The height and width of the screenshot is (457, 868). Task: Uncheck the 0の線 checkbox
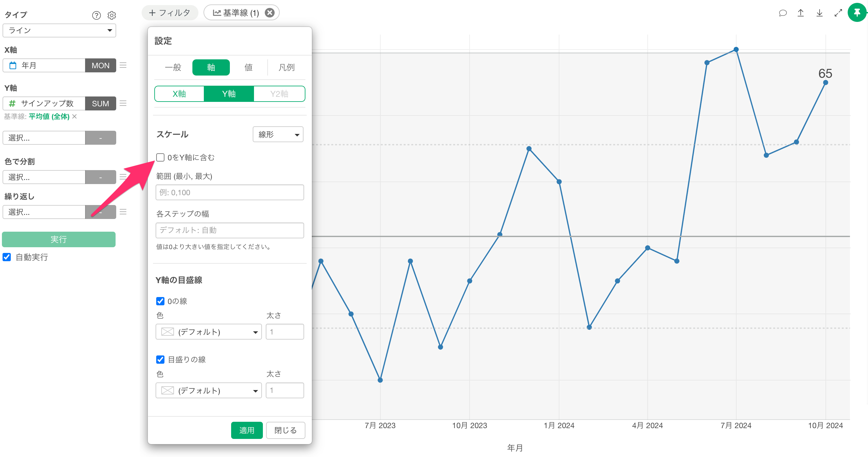160,301
